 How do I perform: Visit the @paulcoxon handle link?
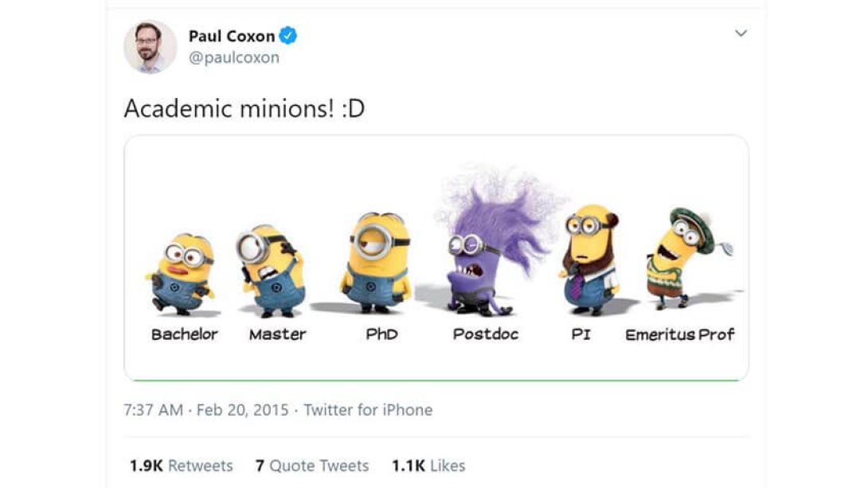pos(233,58)
